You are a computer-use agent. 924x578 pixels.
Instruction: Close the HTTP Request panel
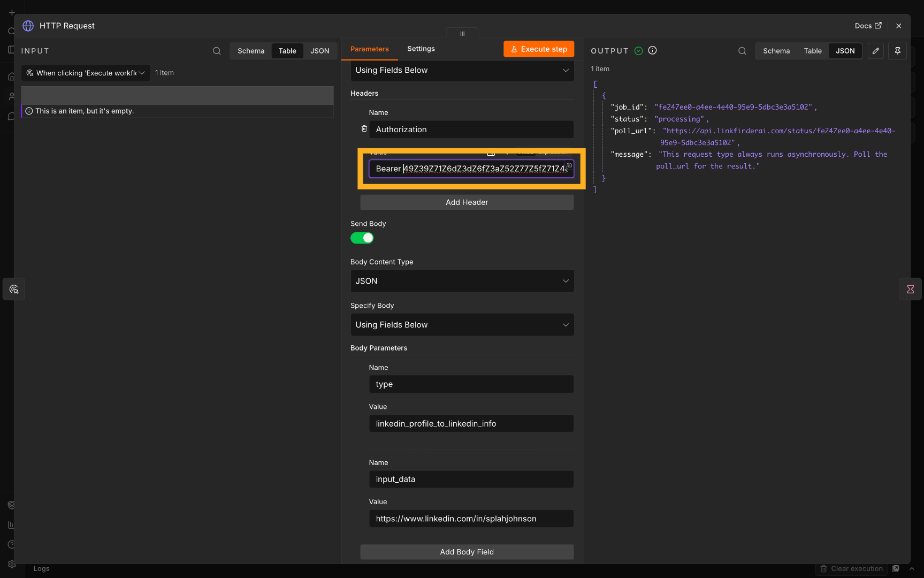tap(899, 26)
